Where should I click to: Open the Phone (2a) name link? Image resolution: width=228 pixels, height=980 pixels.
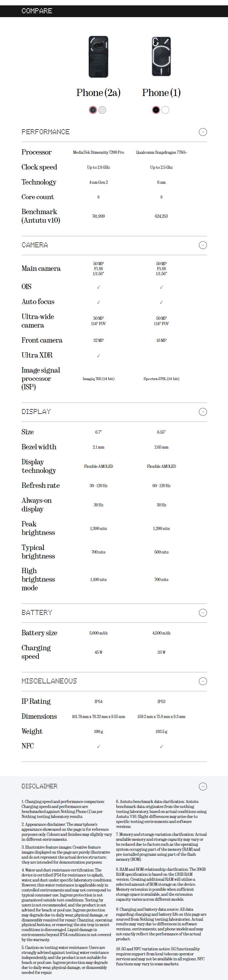tap(98, 93)
